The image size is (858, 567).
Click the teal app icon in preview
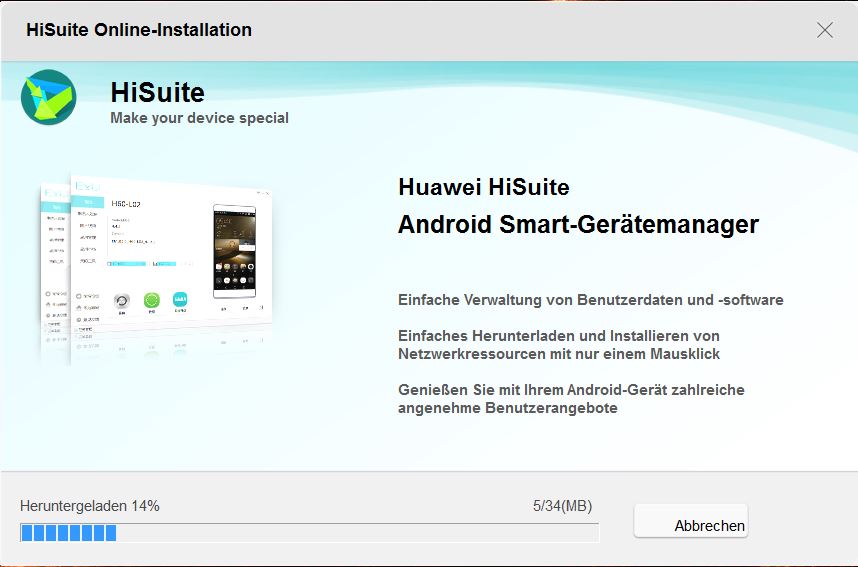tap(181, 300)
